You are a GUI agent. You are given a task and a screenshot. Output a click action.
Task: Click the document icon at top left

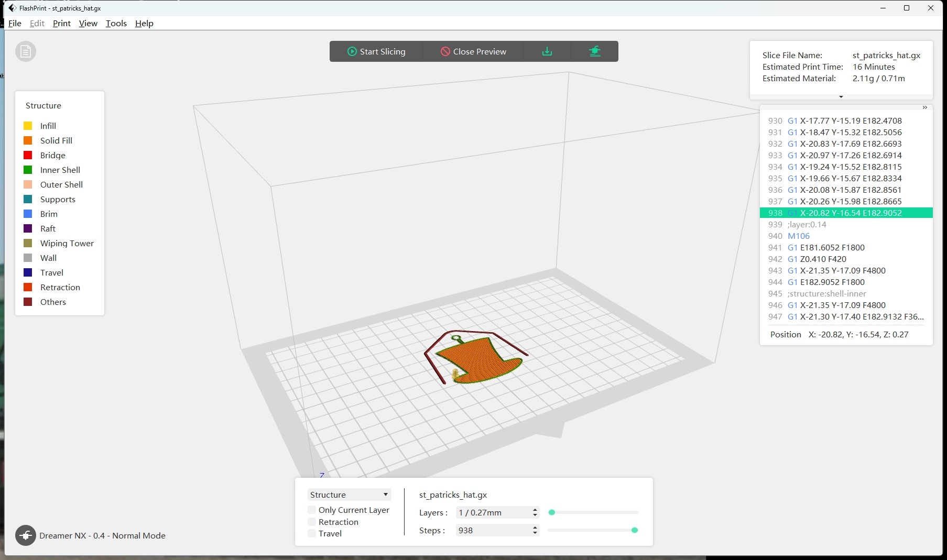[x=26, y=52]
